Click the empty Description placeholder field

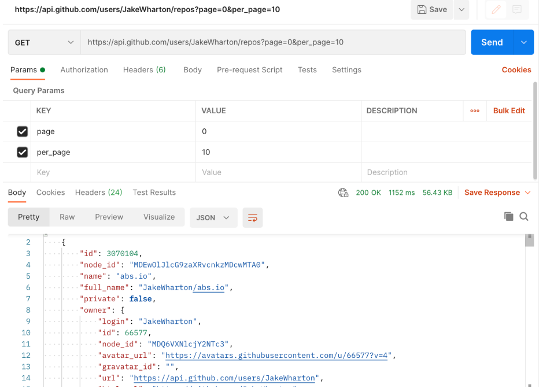(446, 172)
